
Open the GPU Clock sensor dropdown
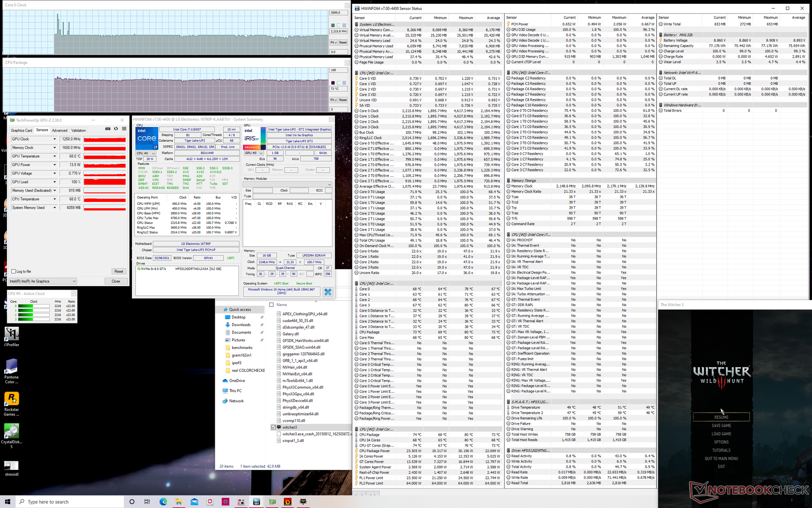click(x=55, y=139)
